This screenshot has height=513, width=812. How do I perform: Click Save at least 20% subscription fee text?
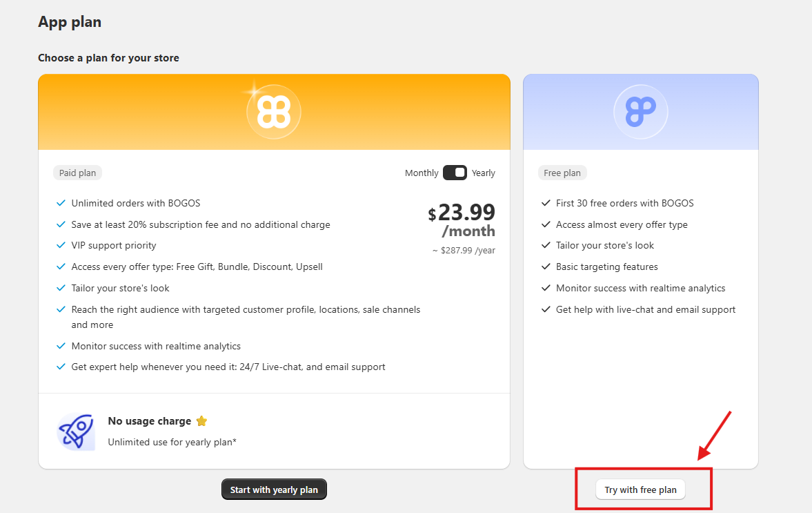click(200, 224)
